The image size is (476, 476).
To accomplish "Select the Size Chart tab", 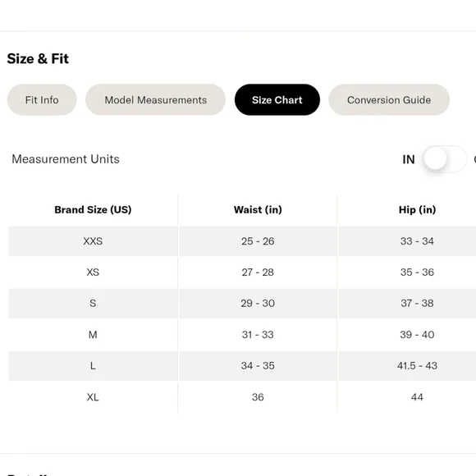I will [x=277, y=100].
